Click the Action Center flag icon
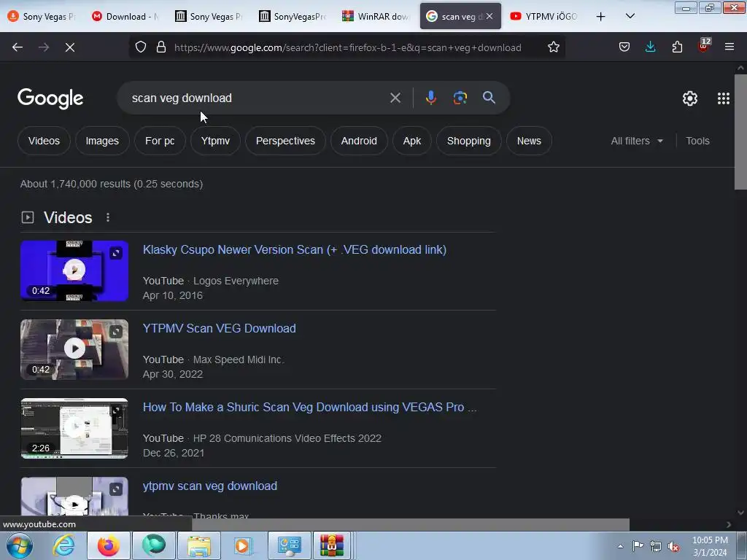The height and width of the screenshot is (560, 747). (x=638, y=546)
